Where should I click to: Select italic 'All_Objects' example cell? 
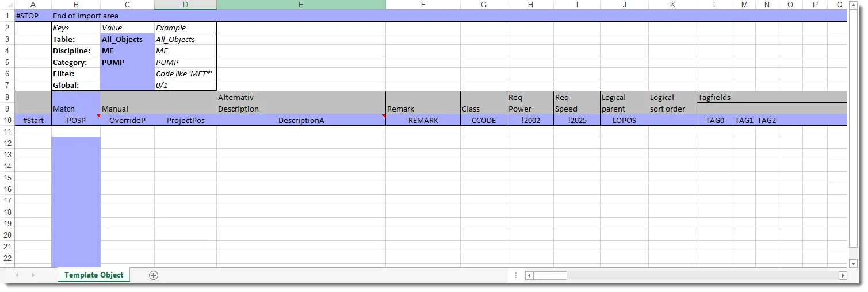click(x=185, y=39)
